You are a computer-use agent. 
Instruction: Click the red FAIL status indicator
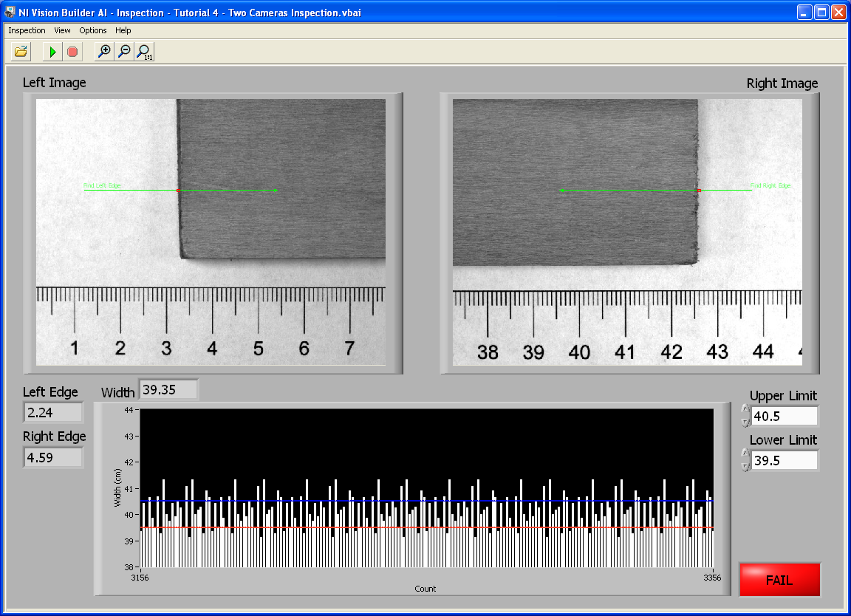click(x=779, y=580)
